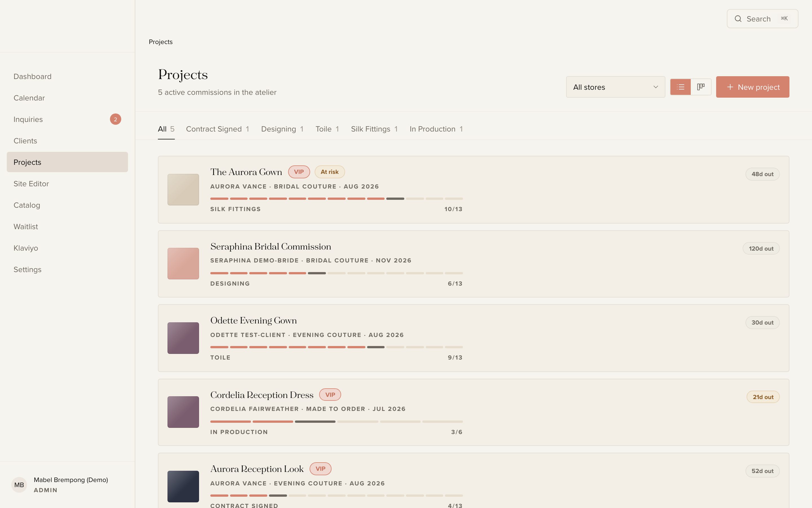Click the SILK FITTINGS stage label
The height and width of the screenshot is (508, 812).
pos(235,209)
